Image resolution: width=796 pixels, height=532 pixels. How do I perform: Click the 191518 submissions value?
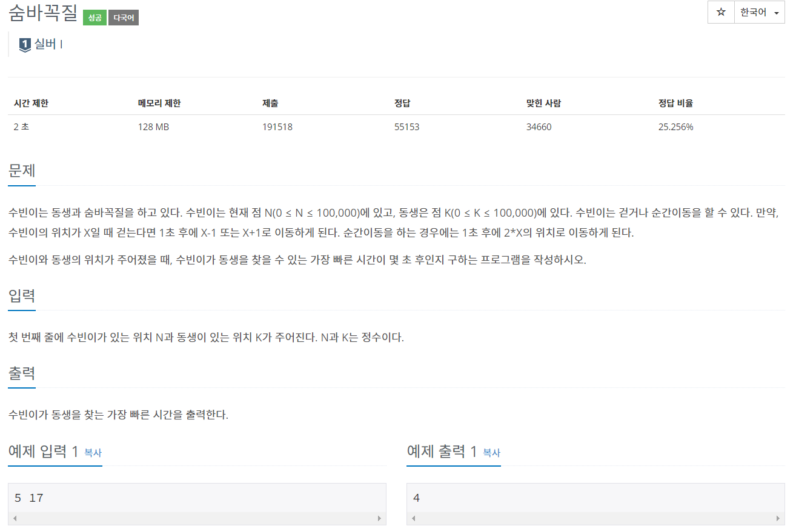click(277, 127)
